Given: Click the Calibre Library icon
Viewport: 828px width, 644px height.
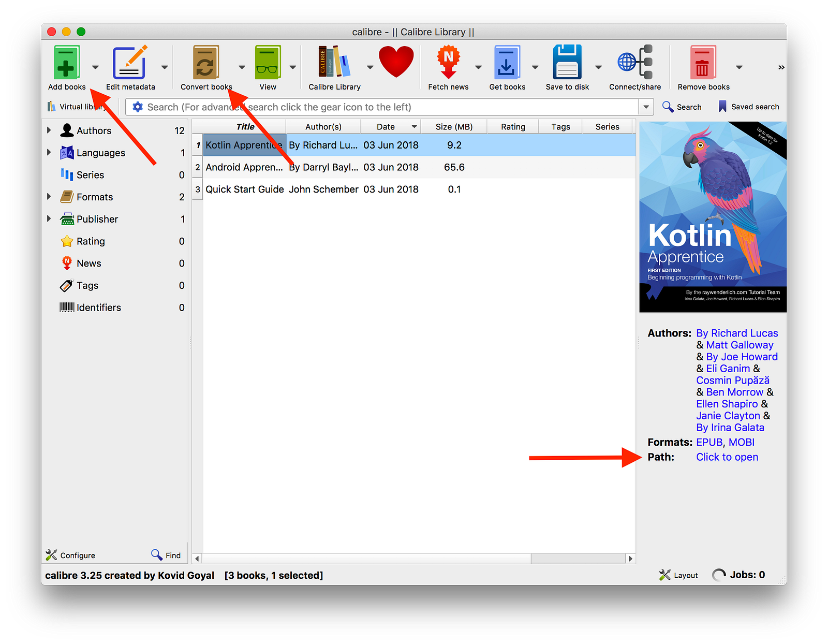Looking at the screenshot, I should click(334, 62).
